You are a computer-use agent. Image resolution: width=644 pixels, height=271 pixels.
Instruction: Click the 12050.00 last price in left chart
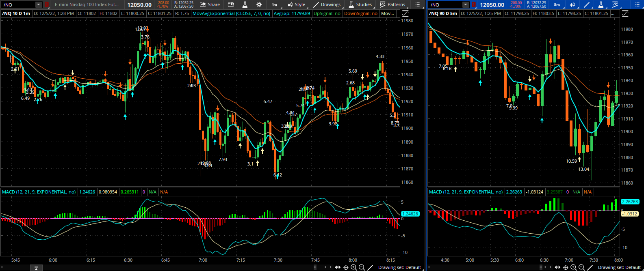pos(139,5)
